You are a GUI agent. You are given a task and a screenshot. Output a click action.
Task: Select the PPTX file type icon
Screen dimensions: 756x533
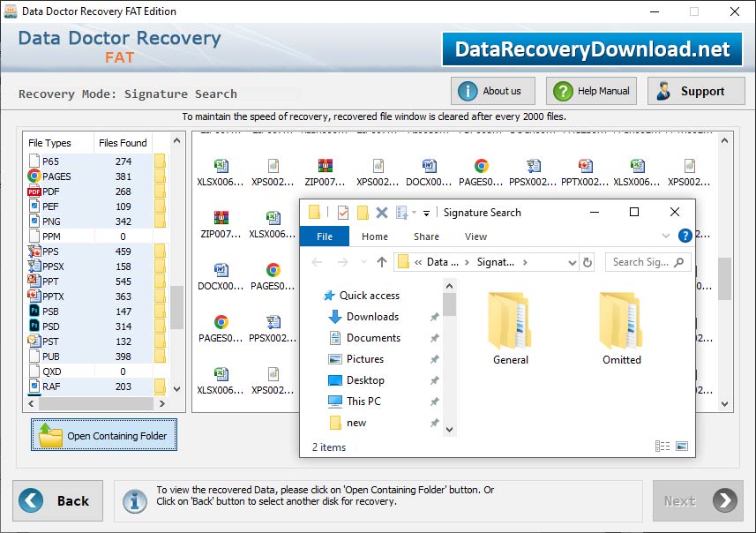coord(34,297)
